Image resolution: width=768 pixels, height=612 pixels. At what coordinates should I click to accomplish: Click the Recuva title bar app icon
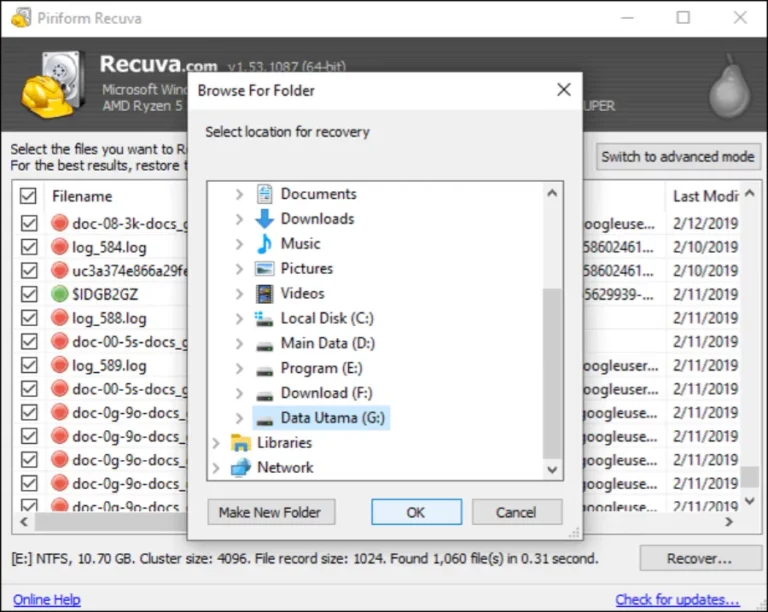21,18
